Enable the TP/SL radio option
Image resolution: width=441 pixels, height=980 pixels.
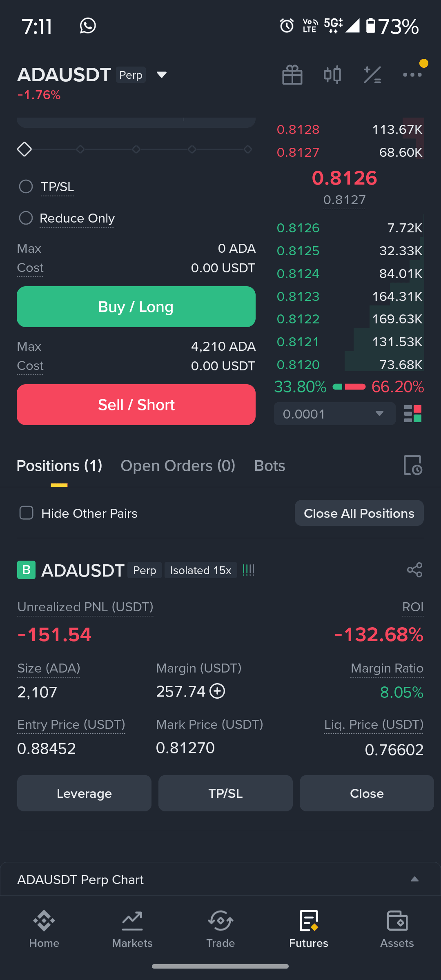pos(26,187)
